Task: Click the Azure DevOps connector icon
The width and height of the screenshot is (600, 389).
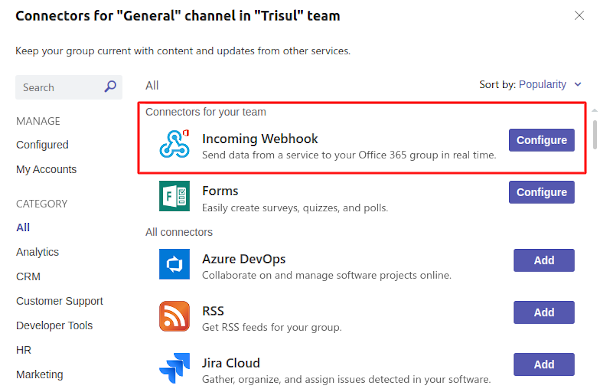Action: [174, 264]
